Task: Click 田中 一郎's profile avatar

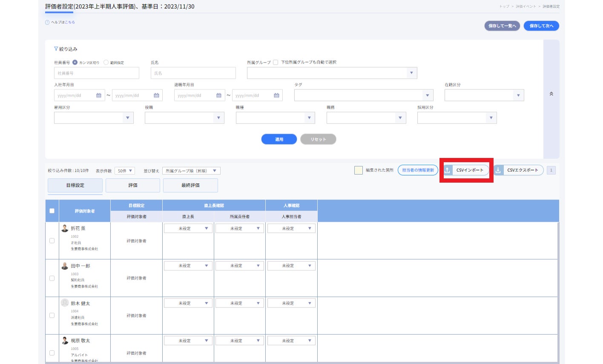Action: coord(65,266)
